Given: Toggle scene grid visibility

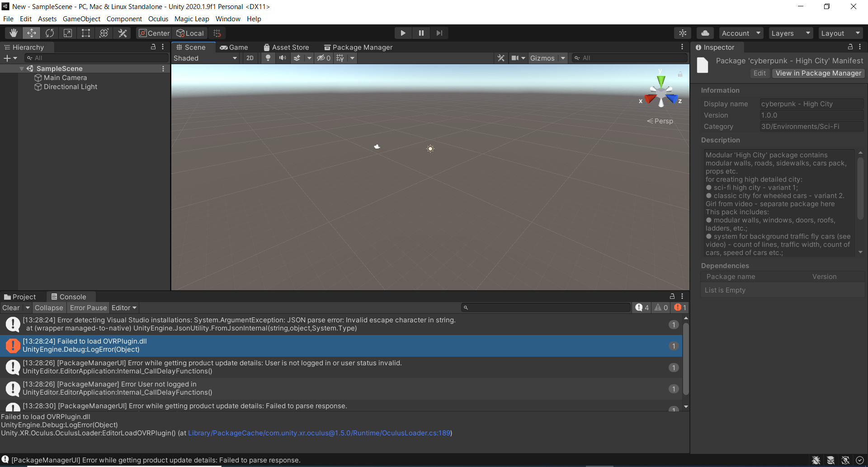Looking at the screenshot, I should 340,58.
